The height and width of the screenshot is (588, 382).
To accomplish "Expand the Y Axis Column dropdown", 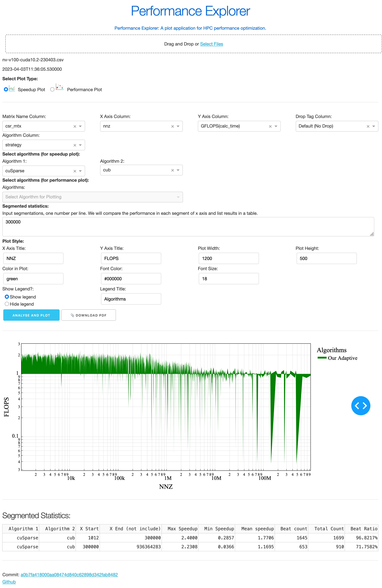I will point(276,126).
